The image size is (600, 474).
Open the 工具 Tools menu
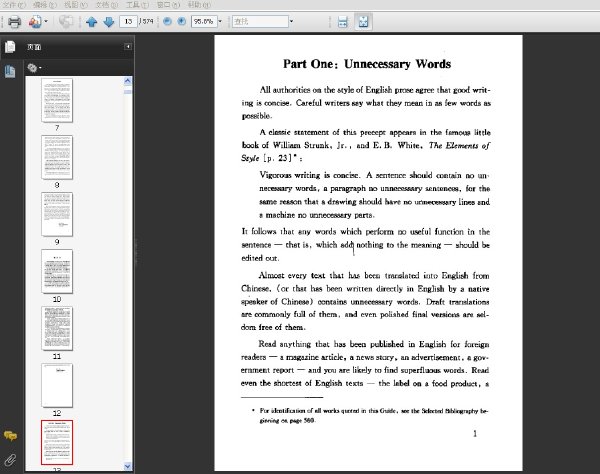pos(137,5)
